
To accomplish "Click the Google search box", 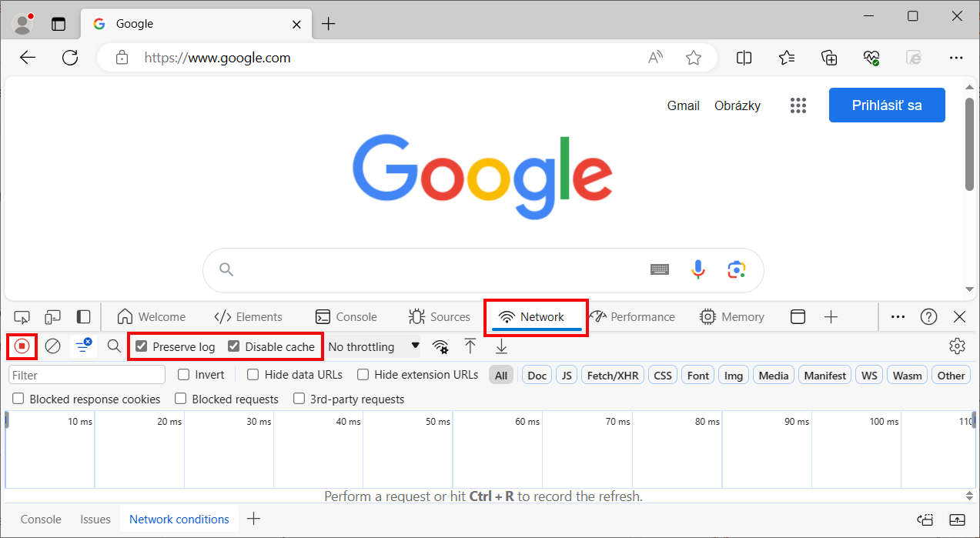I will click(x=483, y=270).
